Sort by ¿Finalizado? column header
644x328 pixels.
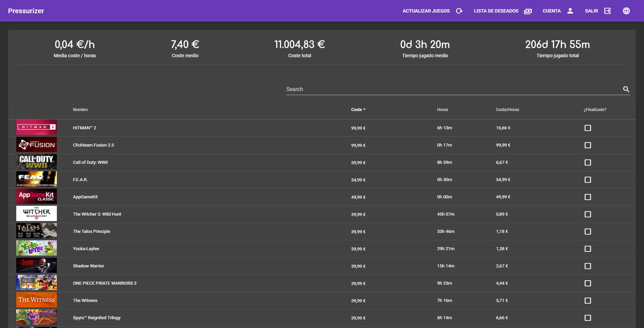tap(595, 110)
